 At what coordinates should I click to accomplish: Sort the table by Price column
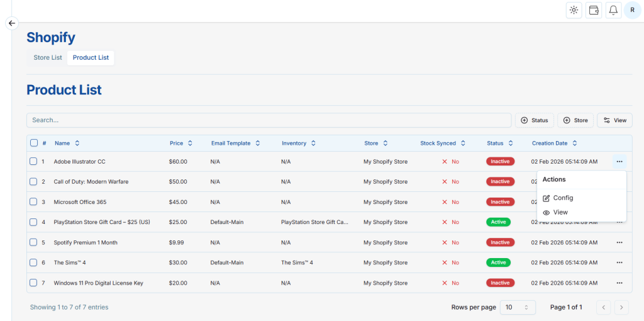click(181, 144)
